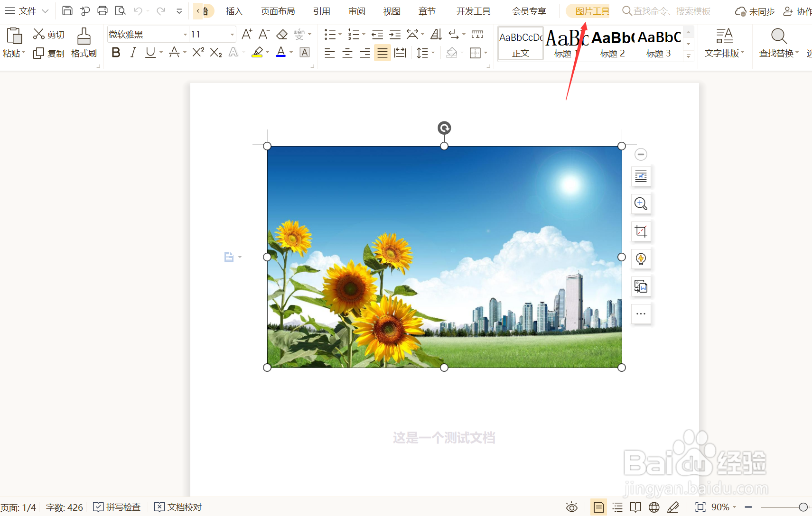Apply yellow text highlight color
Screen dimensions: 812x516
[257, 53]
